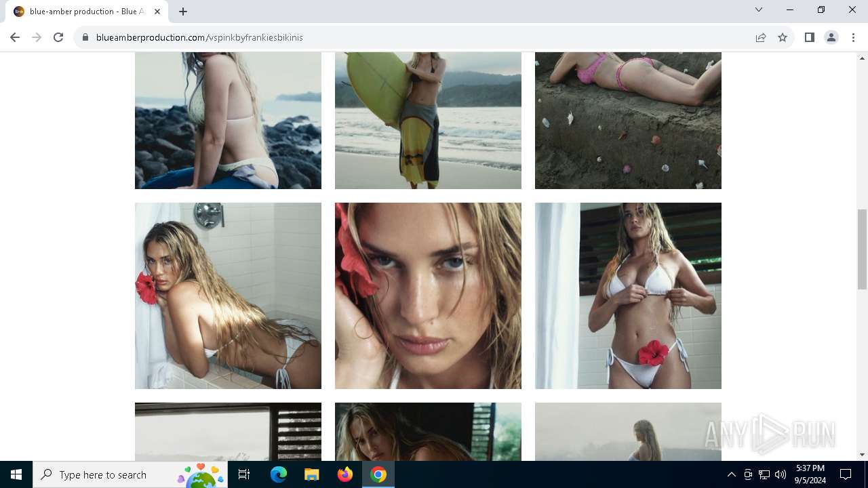The height and width of the screenshot is (488, 868).
Task: Open close-up face photo with red flower
Action: (x=428, y=296)
